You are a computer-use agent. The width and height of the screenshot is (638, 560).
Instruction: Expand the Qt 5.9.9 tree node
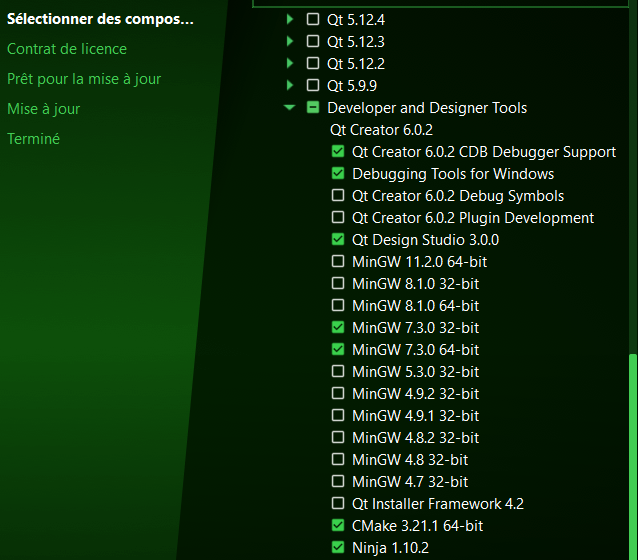click(x=290, y=85)
